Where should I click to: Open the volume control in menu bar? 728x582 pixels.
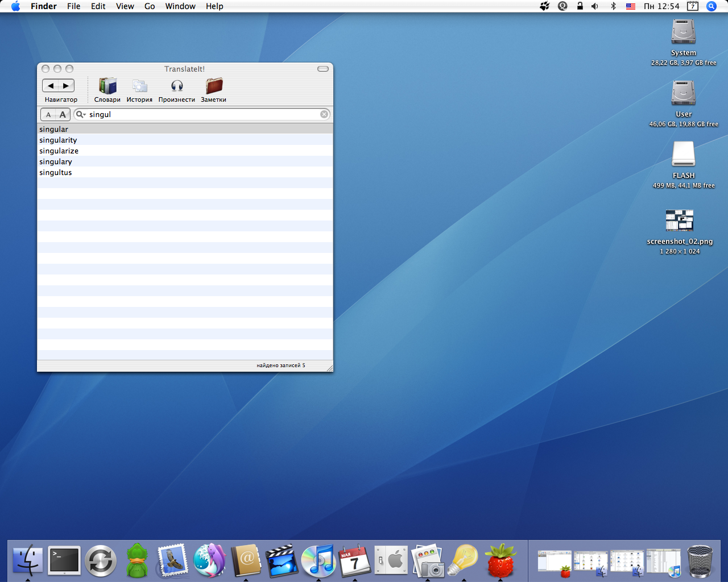pyautogui.click(x=595, y=6)
